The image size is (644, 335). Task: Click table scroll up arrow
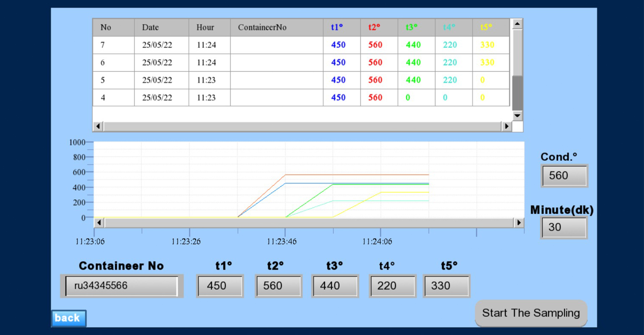(517, 24)
